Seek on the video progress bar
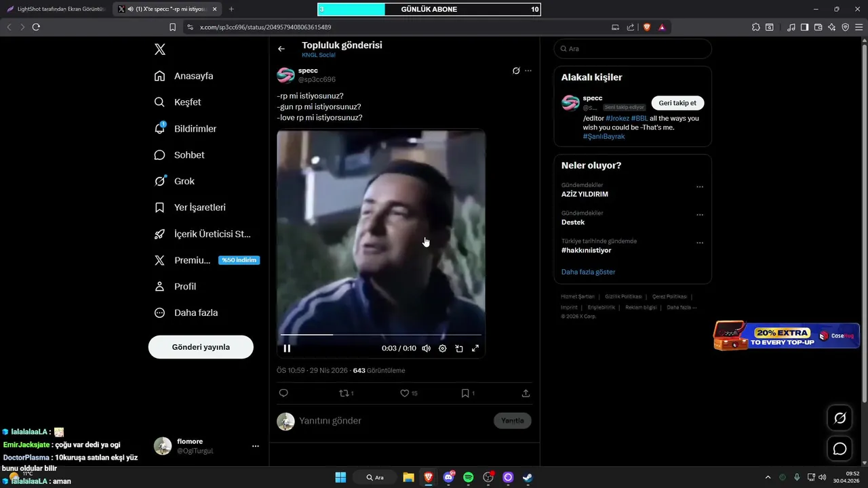The image size is (868, 488). click(381, 335)
